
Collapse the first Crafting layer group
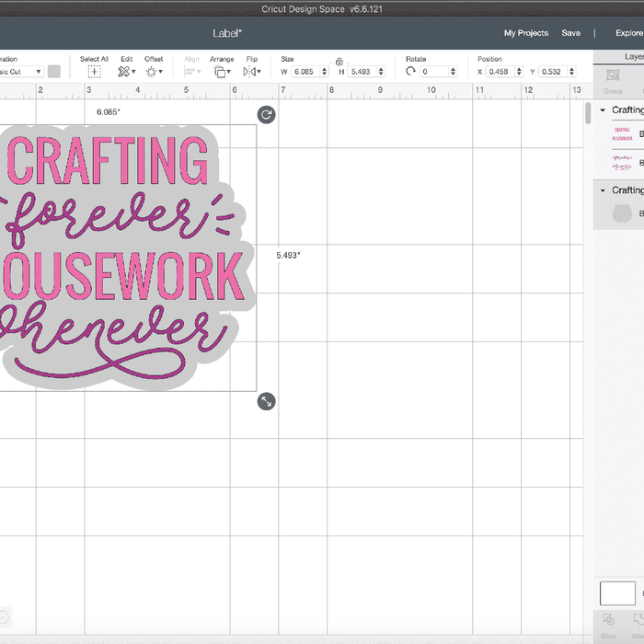[x=603, y=110]
